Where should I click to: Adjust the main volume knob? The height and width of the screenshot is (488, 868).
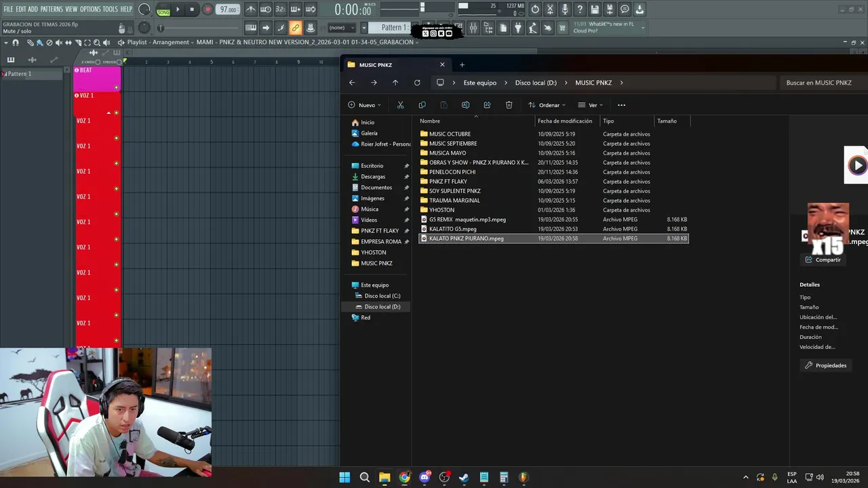(144, 9)
